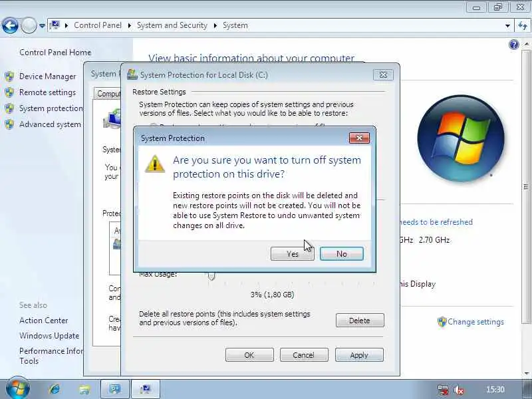
Task: Click the back navigation arrow
Action: point(10,25)
